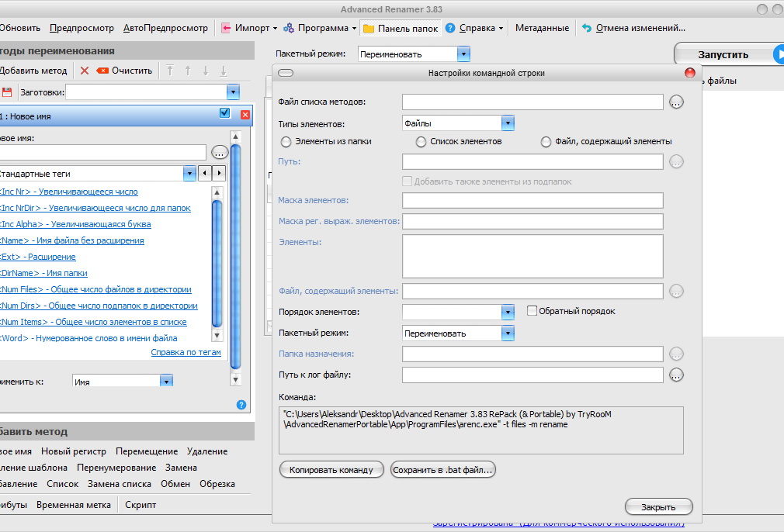Viewport: 784px width, 532px height.
Task: Select the Элементы из папки radio button
Action: click(286, 142)
